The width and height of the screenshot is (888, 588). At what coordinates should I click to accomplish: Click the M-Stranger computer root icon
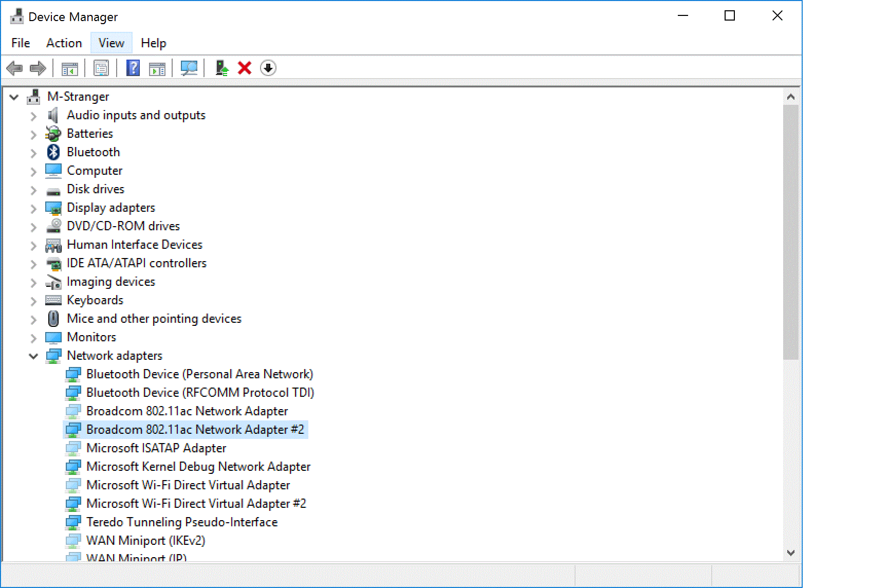pyautogui.click(x=34, y=97)
